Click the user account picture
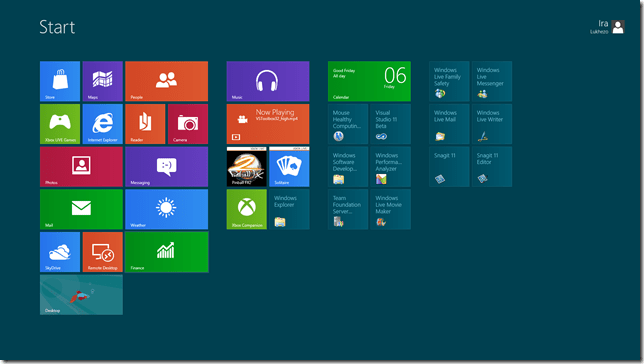The height and width of the screenshot is (364, 644). [x=618, y=27]
